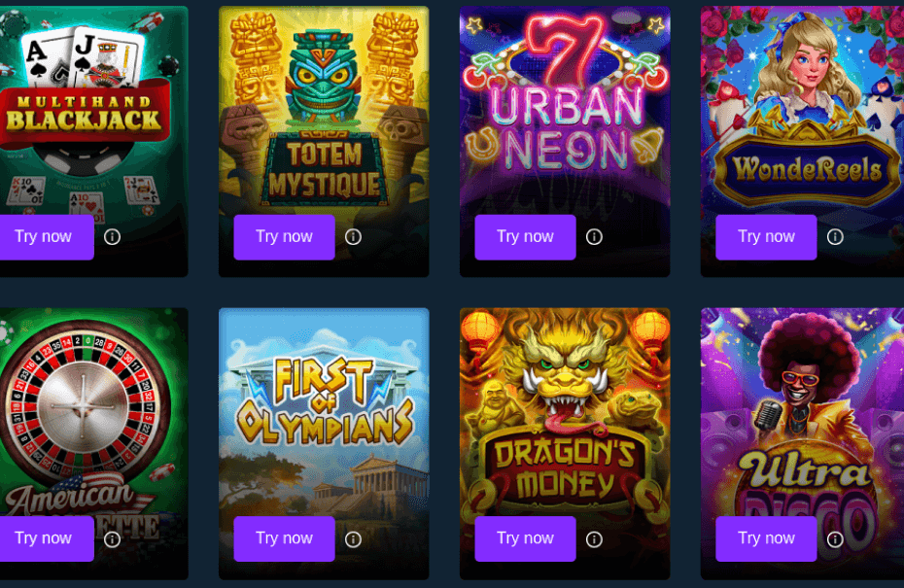Open info icon for Totem Mystique

click(x=353, y=237)
